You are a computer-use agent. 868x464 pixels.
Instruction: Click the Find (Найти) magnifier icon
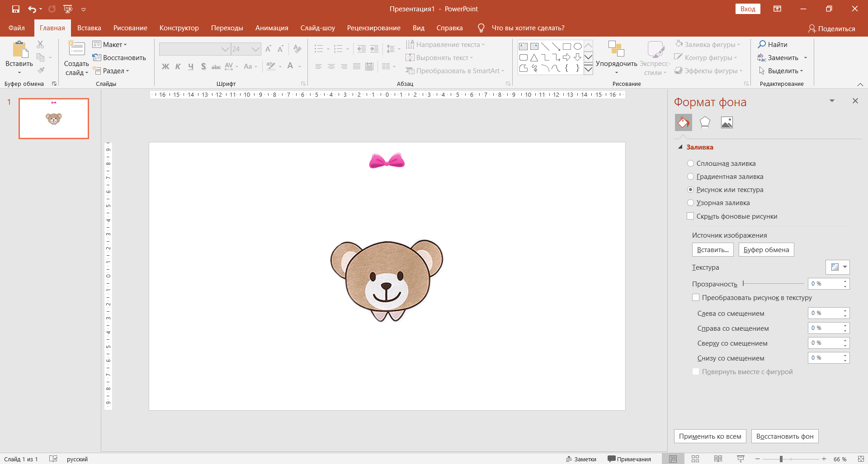(762, 44)
